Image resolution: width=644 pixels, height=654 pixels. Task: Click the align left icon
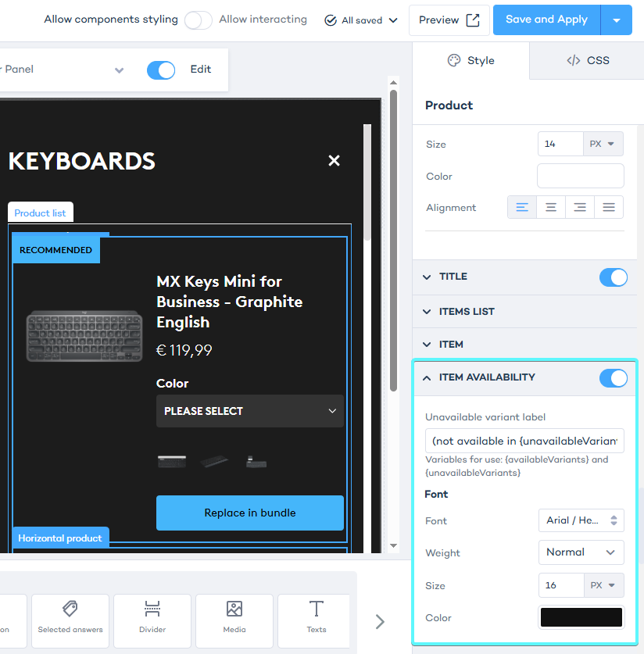pos(522,208)
